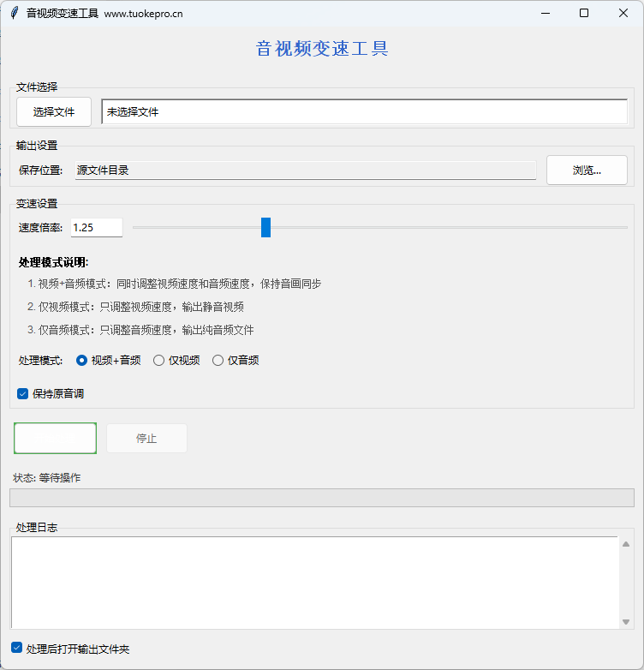Screen dimensions: 644x670
Task: Close the 音视频变速工具 window
Action: coord(623,14)
